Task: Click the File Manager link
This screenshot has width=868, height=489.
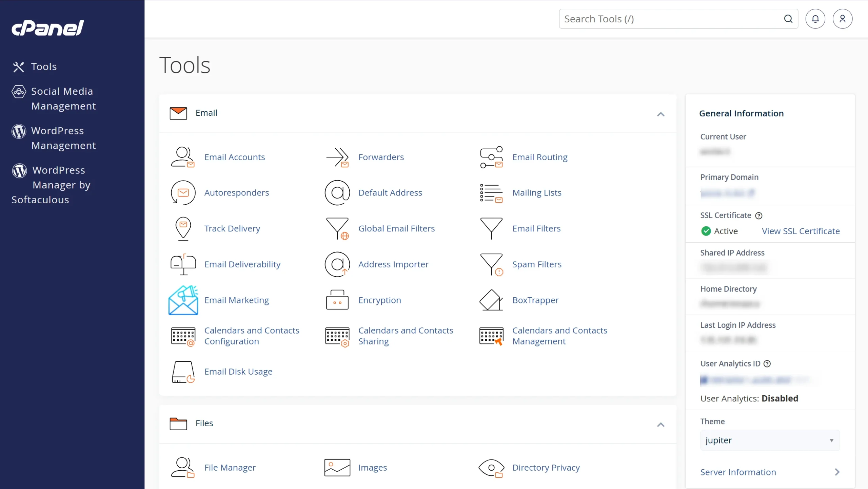Action: pyautogui.click(x=230, y=468)
